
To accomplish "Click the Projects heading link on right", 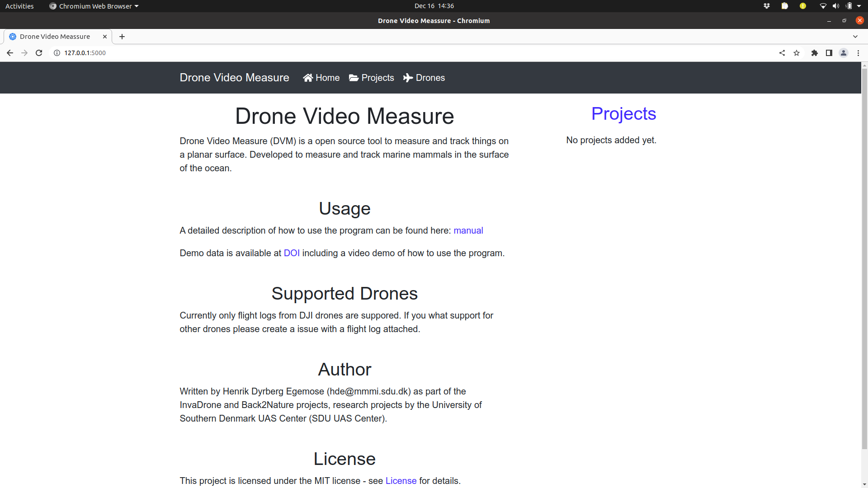I will pyautogui.click(x=623, y=114).
